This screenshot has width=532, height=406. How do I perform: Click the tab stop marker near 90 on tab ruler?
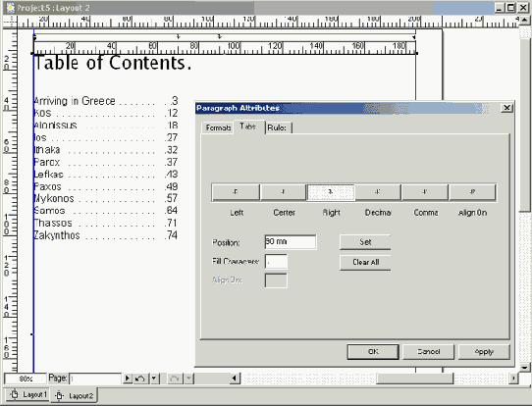click(220, 36)
